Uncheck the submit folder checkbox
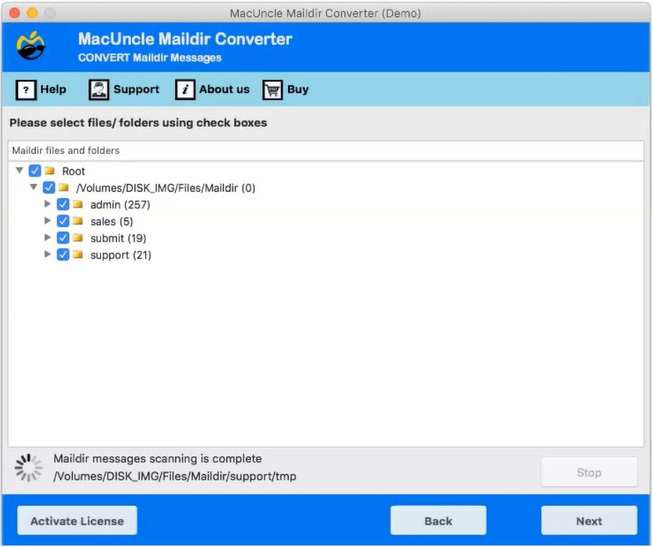This screenshot has height=547, width=653. pyautogui.click(x=63, y=238)
